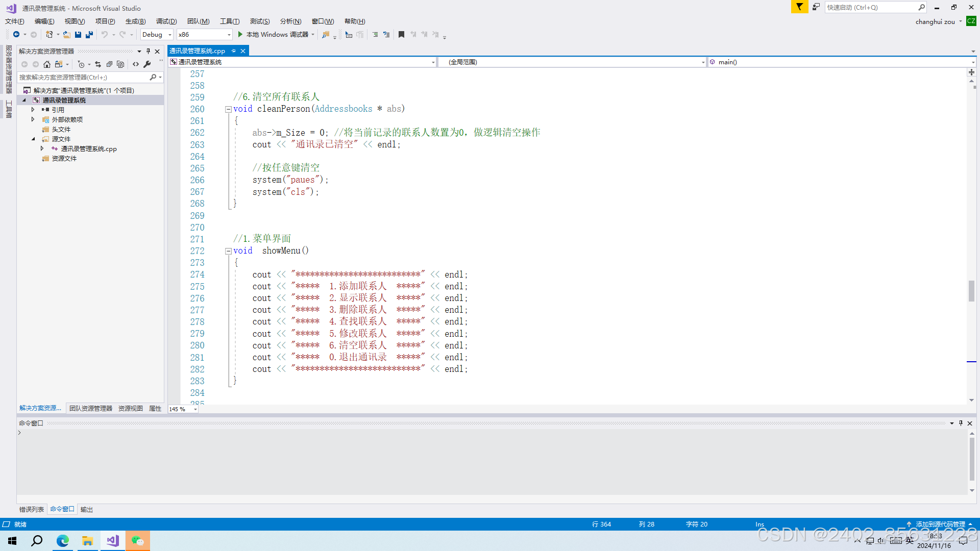Click the Save All toolbar icon
The height and width of the screenshot is (551, 980).
coord(89,35)
